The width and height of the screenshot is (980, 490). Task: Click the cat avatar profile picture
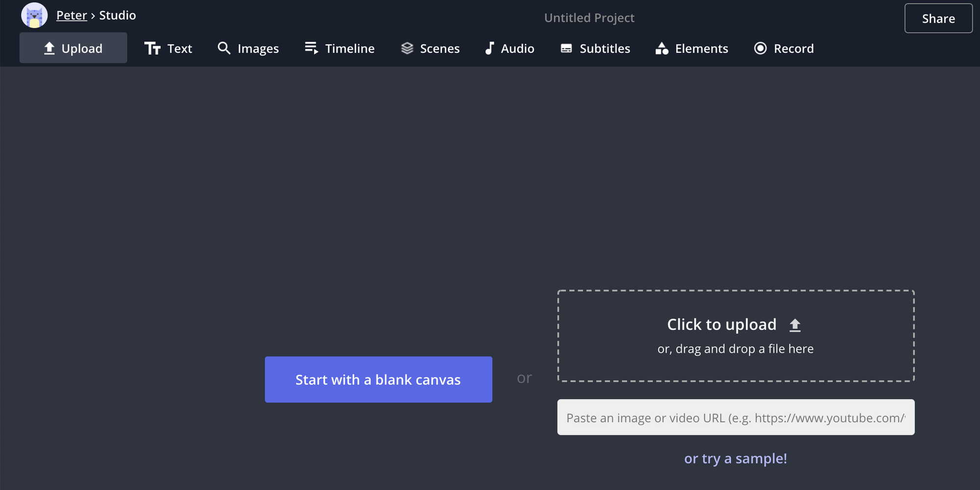[x=34, y=15]
